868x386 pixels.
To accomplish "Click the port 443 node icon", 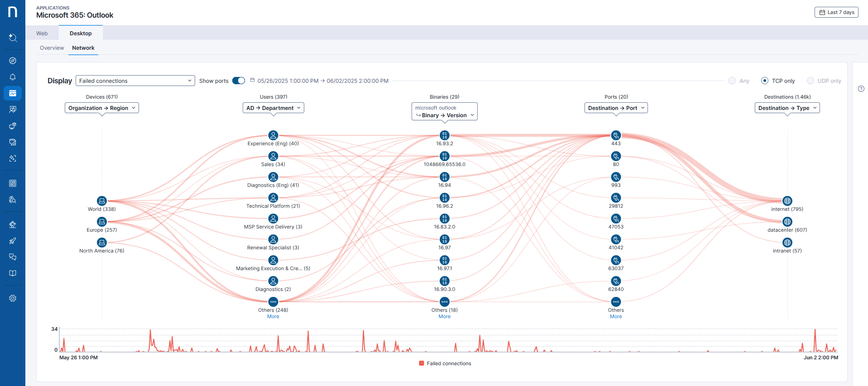I will 616,135.
